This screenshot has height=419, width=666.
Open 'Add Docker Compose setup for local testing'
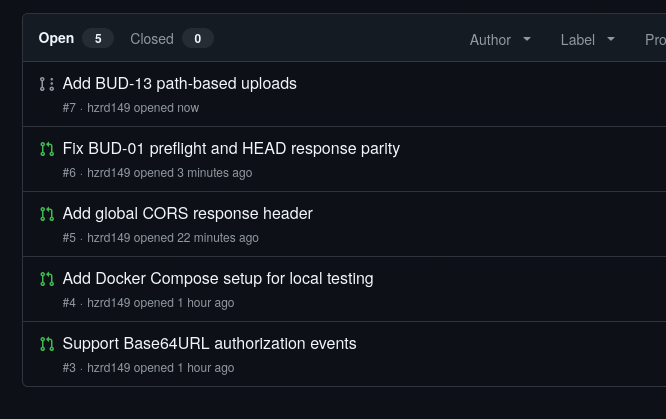218,279
